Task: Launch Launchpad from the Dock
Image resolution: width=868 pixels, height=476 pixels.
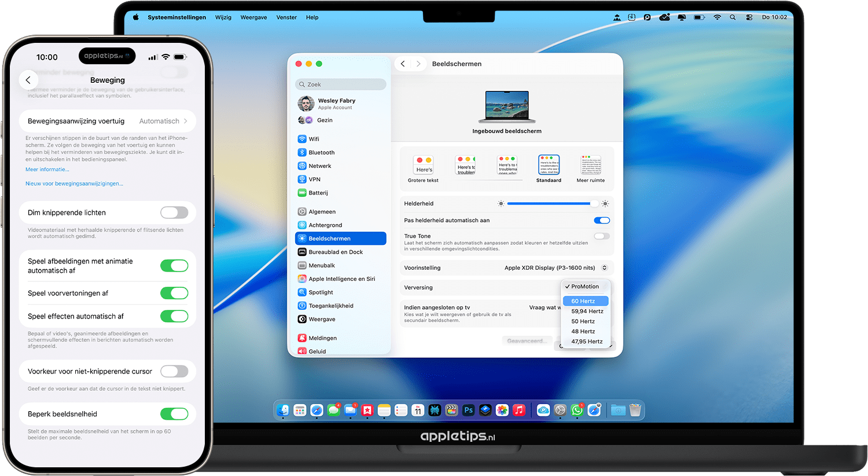Action: [299, 410]
